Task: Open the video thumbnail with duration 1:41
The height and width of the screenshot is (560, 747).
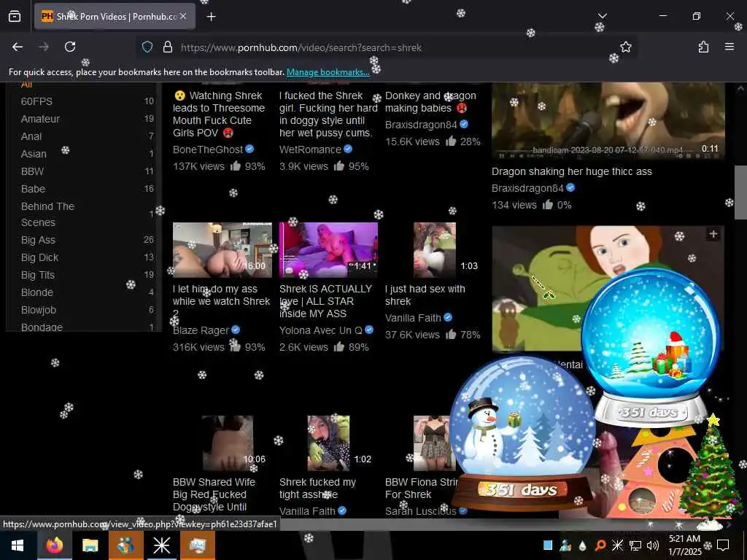Action: coord(329,250)
